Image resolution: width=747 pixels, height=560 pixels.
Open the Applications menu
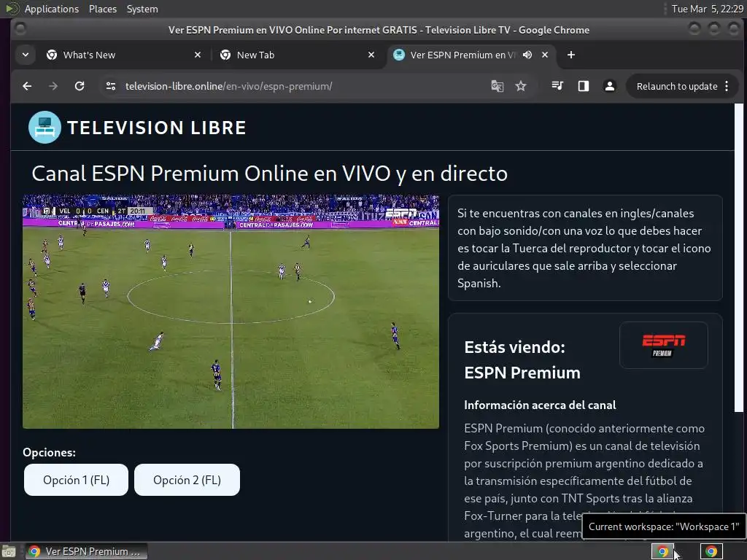tap(52, 9)
